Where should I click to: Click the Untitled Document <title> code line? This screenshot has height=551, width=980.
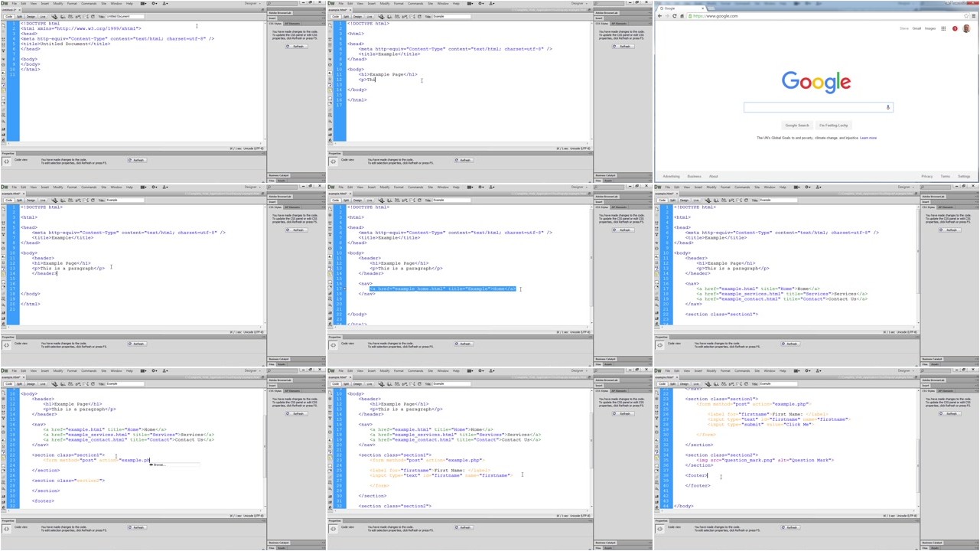point(65,44)
